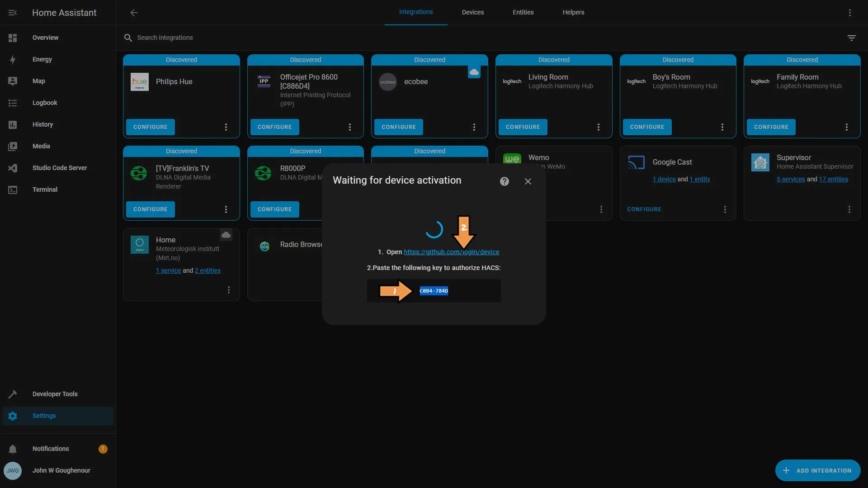Screen dimensions: 868x488
Task: Open Supervisor card options menu
Action: (x=849, y=209)
